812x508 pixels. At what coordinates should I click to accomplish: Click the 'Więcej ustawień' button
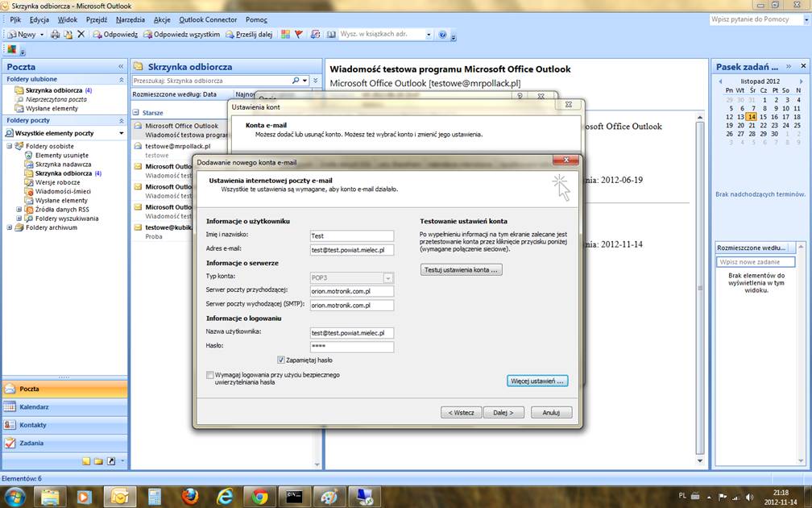pos(538,381)
